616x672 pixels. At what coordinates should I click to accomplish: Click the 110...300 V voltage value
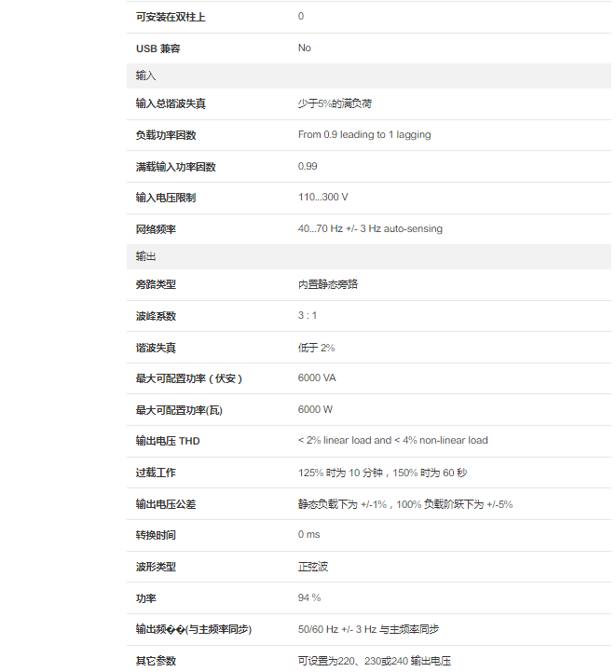(x=322, y=197)
